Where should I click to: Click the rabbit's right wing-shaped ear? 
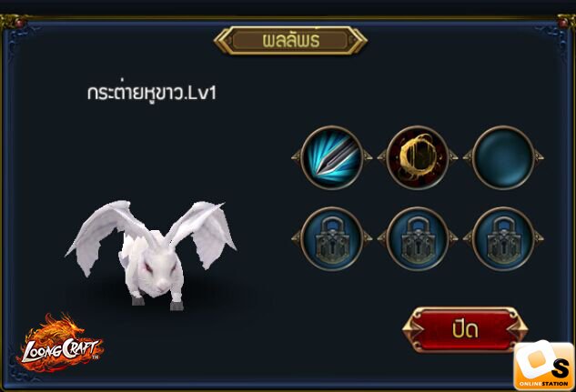[203, 231]
